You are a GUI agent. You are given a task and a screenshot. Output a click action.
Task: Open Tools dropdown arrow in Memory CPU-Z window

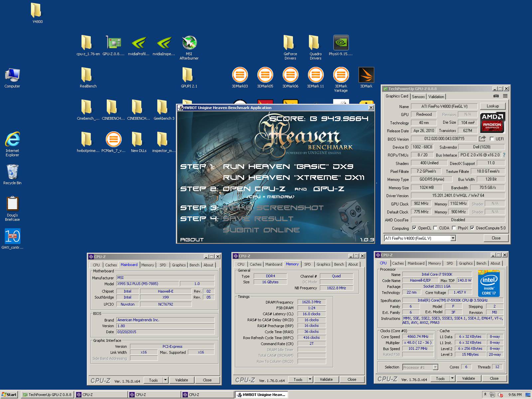tap(310, 379)
